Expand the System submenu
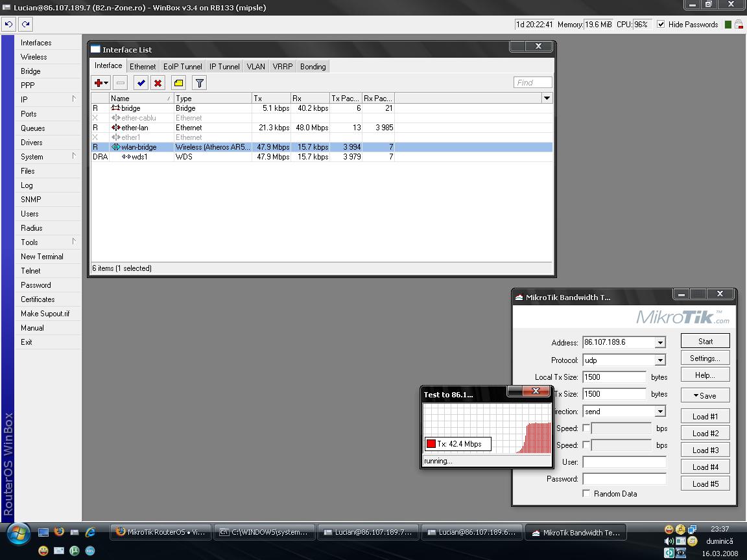Screen dimensions: 747x560 (x=74, y=156)
